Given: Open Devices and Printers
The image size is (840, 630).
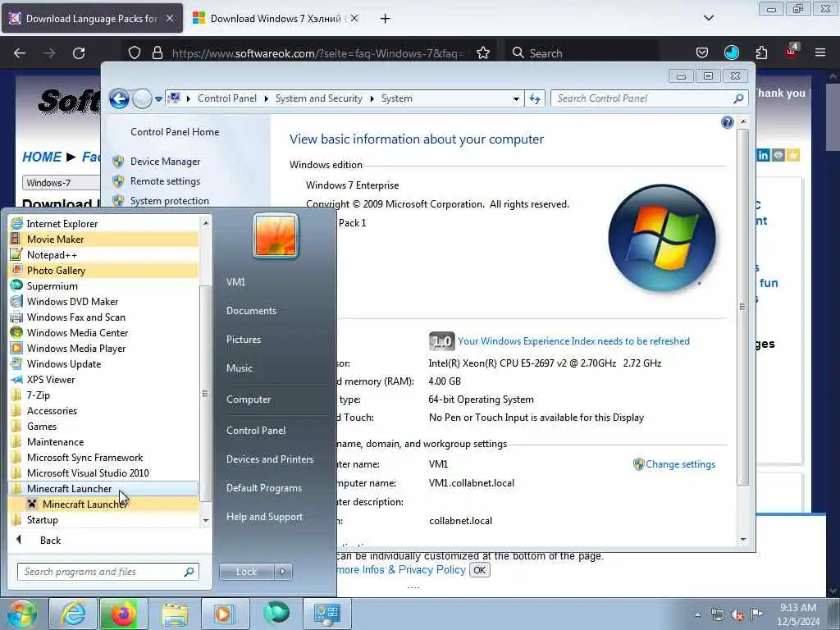Looking at the screenshot, I should (270, 459).
